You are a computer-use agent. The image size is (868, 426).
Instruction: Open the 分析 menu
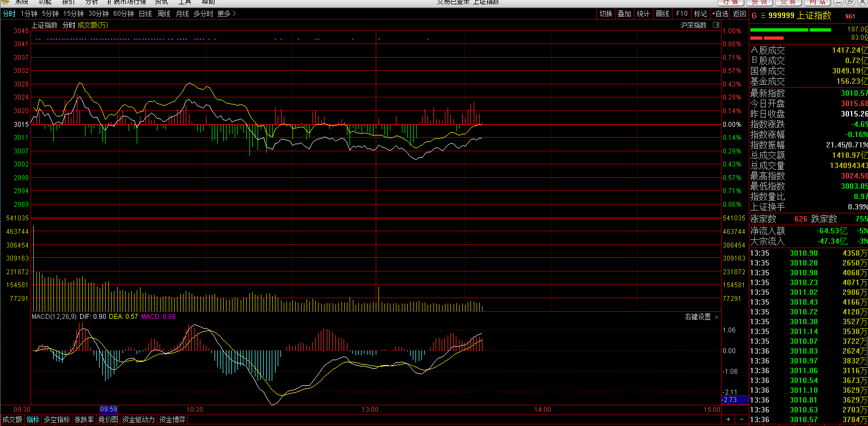click(x=92, y=2)
